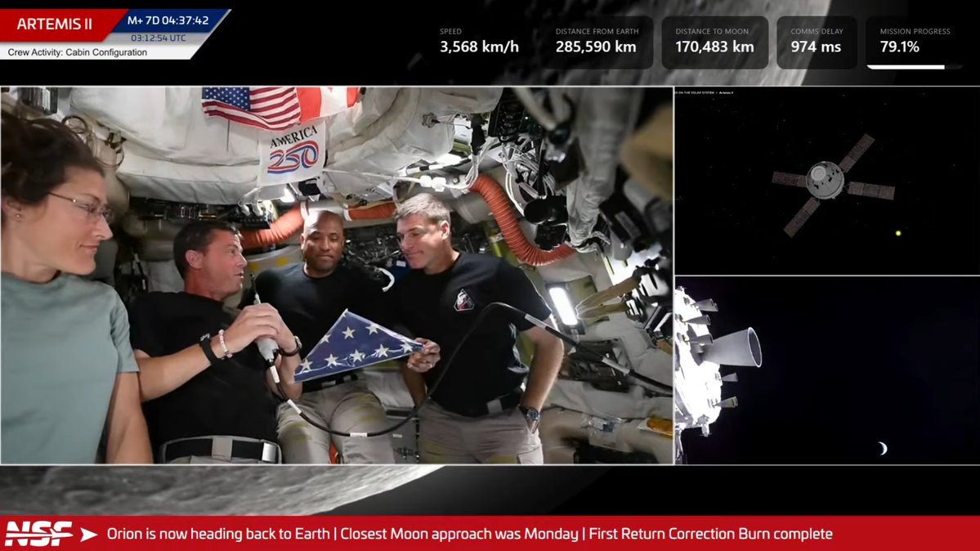Image resolution: width=980 pixels, height=551 pixels.
Task: Click the external engine camera feed
Action: pyautogui.click(x=827, y=370)
